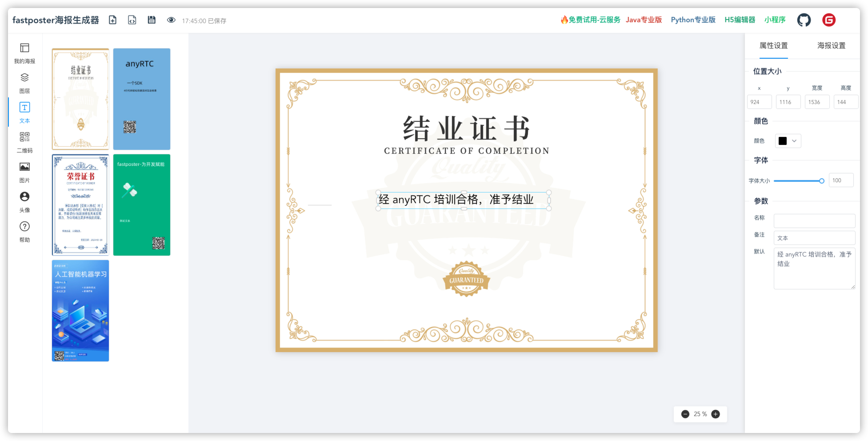Click the 字体大小 font size slider handle
868x441 pixels.
pos(822,180)
